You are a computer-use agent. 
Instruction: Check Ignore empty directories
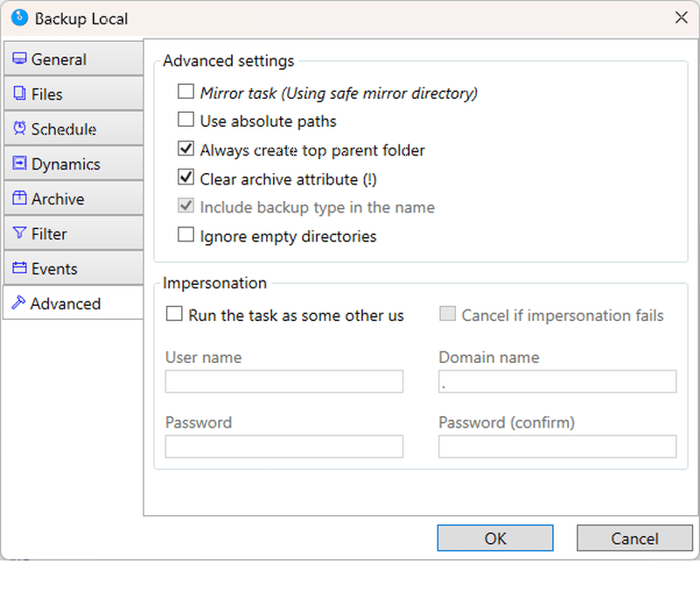185,234
